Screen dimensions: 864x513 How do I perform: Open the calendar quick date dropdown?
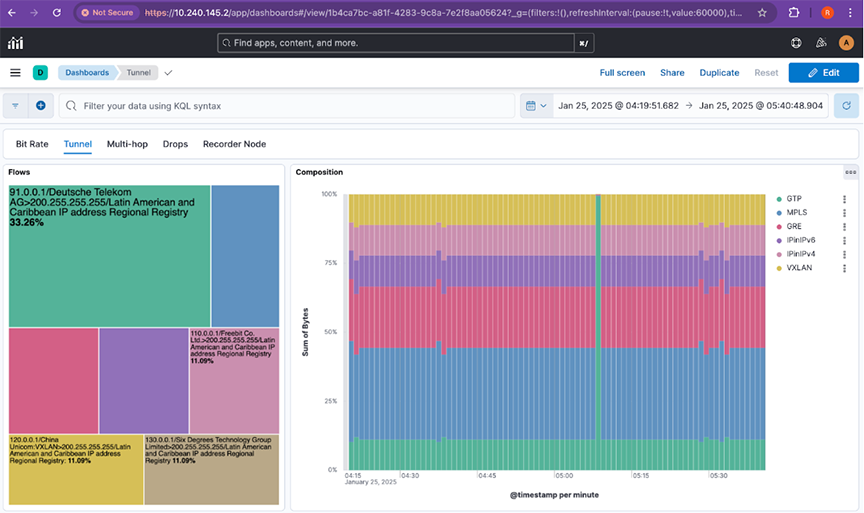[x=536, y=106]
